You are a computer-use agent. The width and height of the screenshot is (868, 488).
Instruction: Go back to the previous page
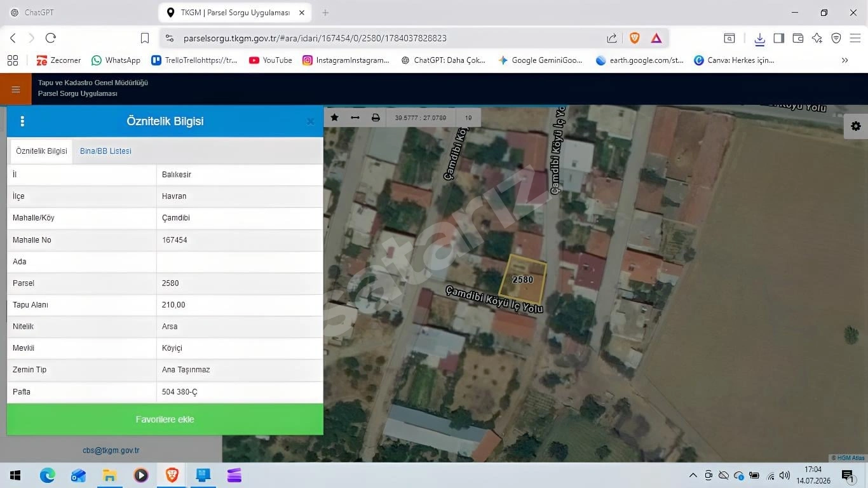click(13, 38)
